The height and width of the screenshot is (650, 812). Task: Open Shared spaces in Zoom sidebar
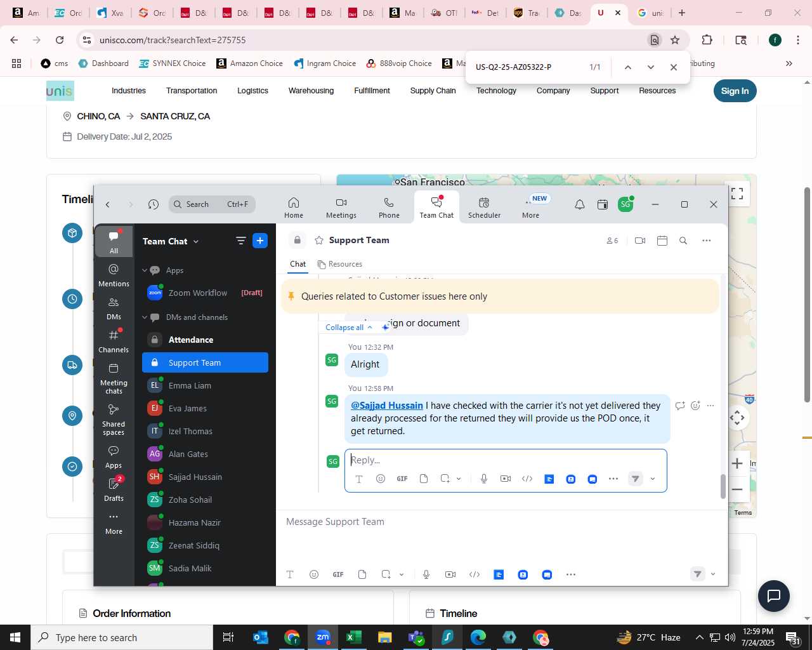[x=114, y=420]
